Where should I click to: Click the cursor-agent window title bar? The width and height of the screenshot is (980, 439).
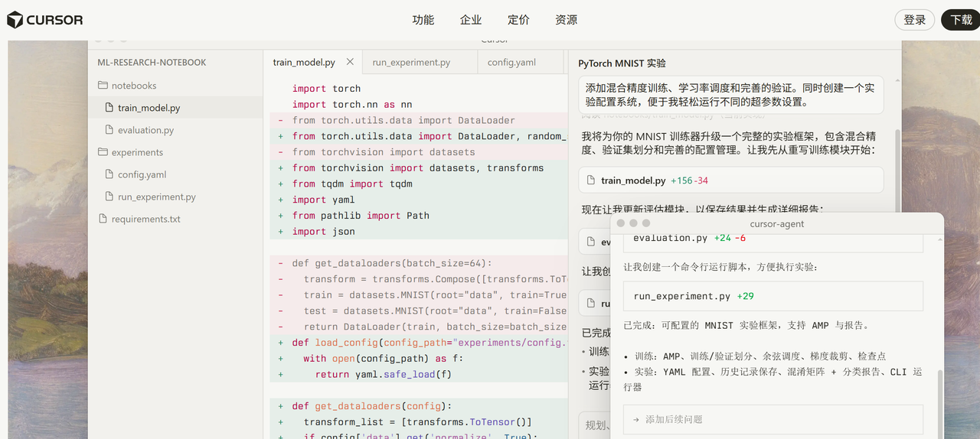(777, 223)
